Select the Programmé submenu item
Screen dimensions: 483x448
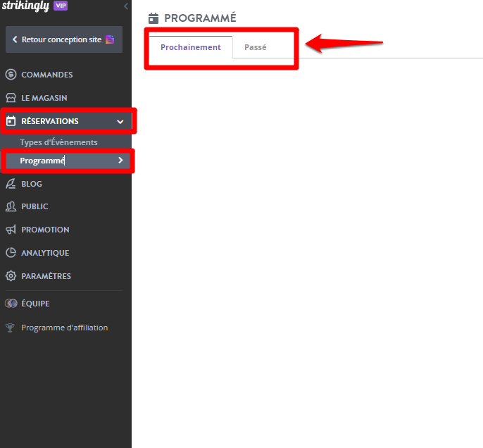pyautogui.click(x=66, y=161)
